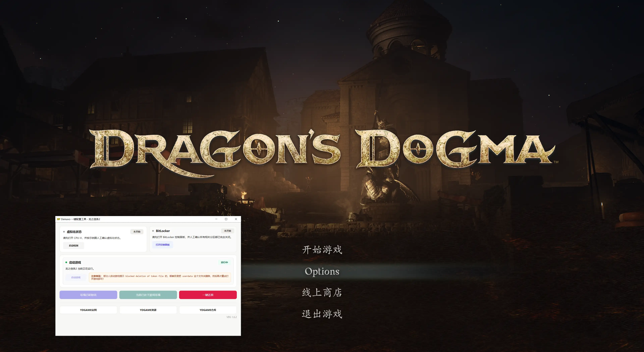
Task: Click the purple 环境已初始化 button
Action: click(x=88, y=295)
